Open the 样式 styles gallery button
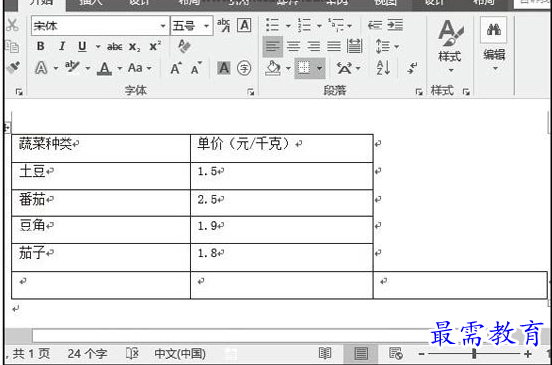This screenshot has width=552, height=365. coord(450,45)
